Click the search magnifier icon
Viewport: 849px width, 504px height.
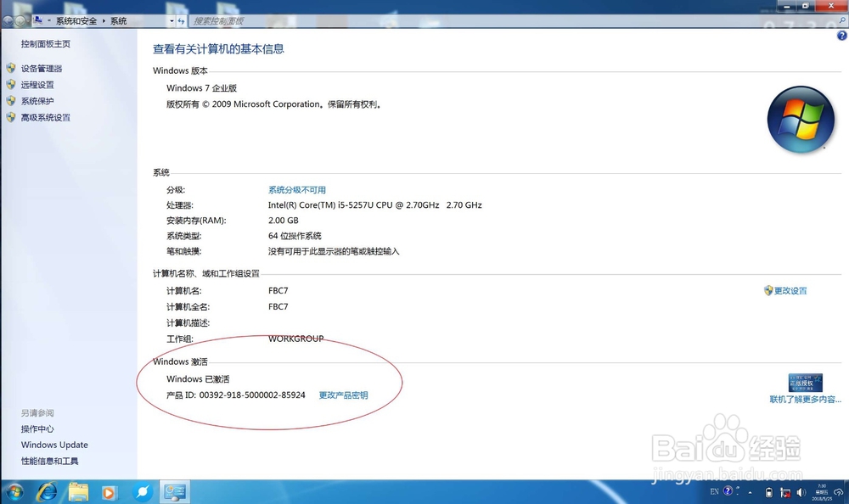[842, 20]
